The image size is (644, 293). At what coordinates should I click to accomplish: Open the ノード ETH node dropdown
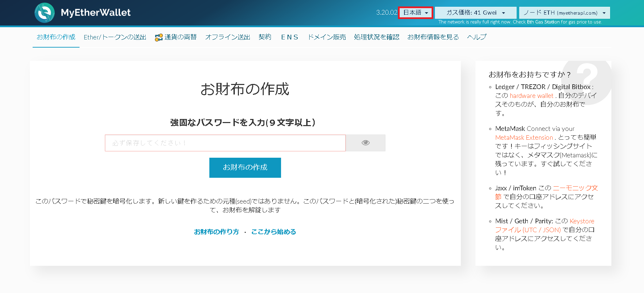[564, 13]
